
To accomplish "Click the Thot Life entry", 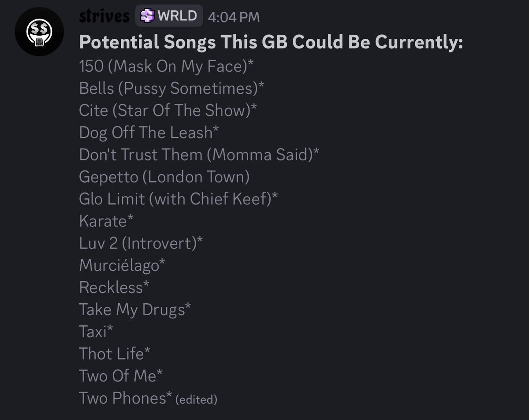I will point(115,353).
